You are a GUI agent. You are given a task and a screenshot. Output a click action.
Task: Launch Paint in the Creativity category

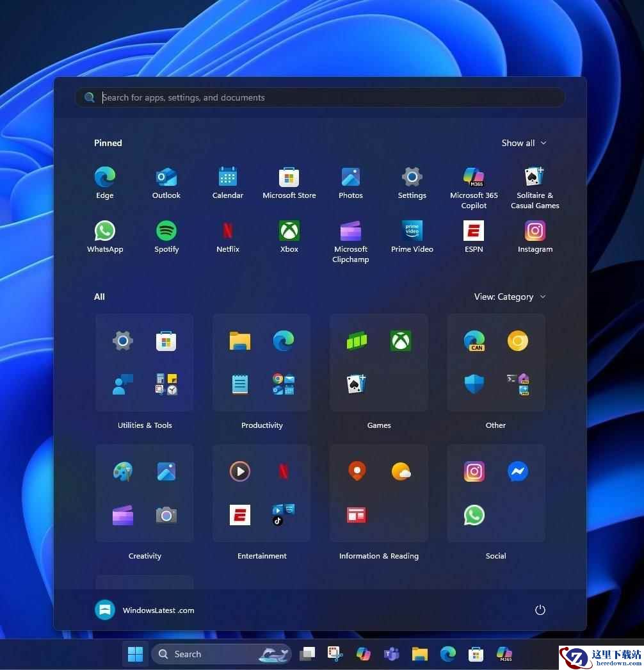pyautogui.click(x=122, y=471)
